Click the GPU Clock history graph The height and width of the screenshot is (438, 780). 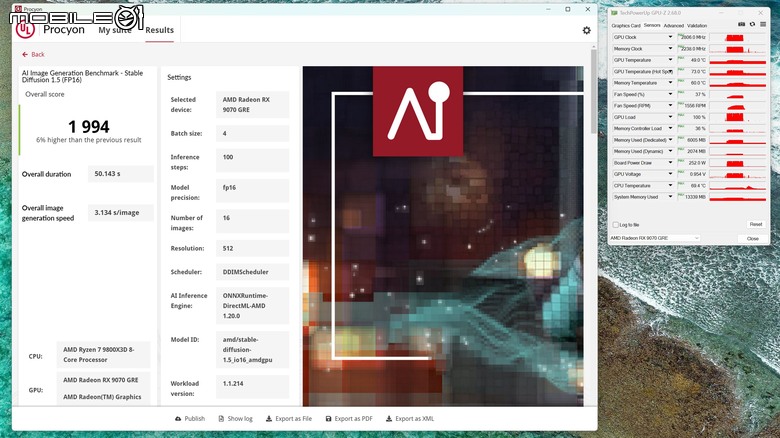737,37
